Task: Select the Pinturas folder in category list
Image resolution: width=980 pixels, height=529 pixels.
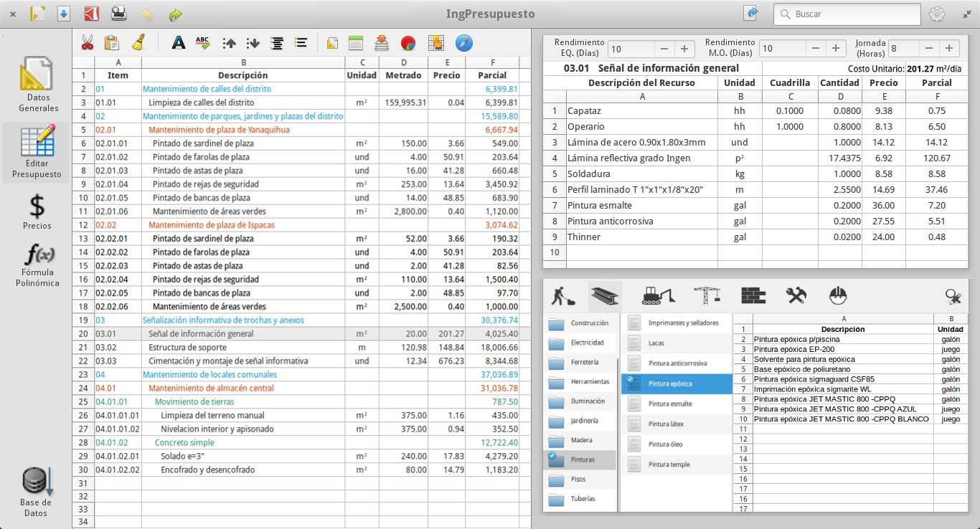Action: pos(580,459)
